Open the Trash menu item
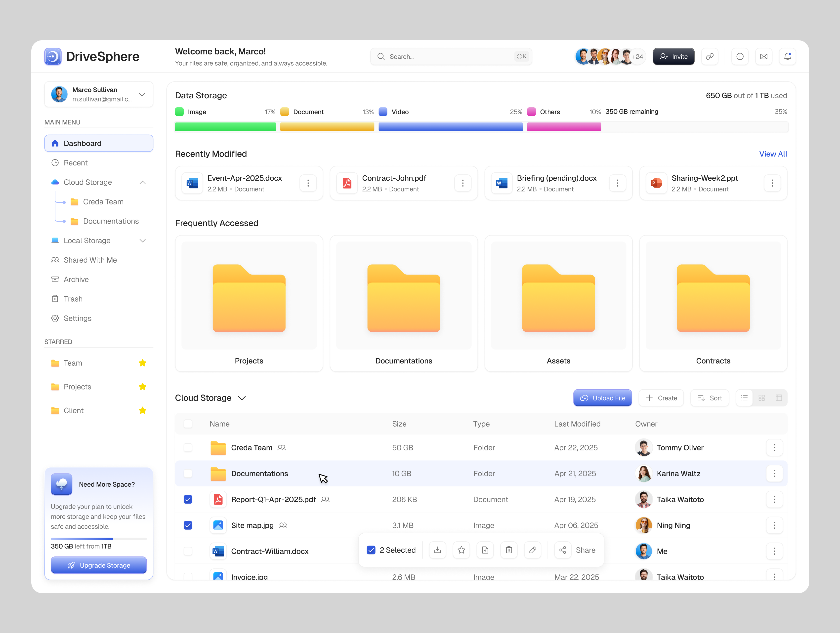This screenshot has height=633, width=840. point(73,299)
